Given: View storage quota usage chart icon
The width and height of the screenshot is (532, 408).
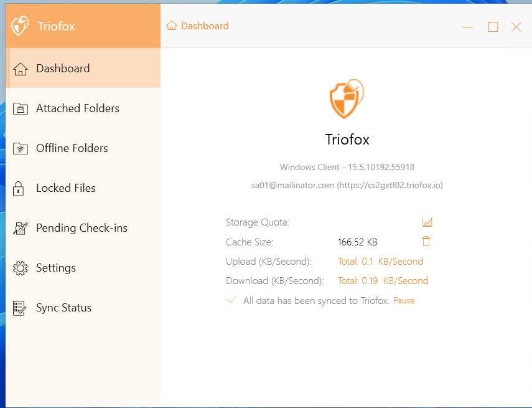Looking at the screenshot, I should (427, 222).
